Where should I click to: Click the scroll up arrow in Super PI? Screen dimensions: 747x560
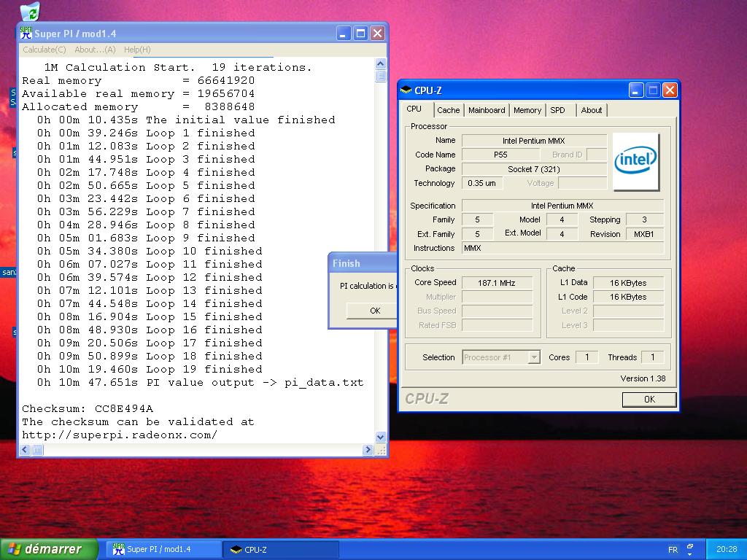[x=381, y=64]
